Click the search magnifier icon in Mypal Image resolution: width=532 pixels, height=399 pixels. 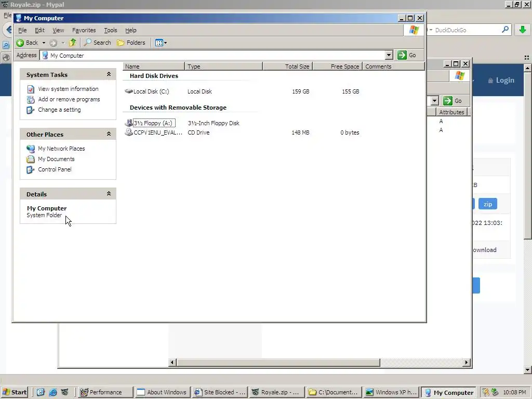coord(505,30)
